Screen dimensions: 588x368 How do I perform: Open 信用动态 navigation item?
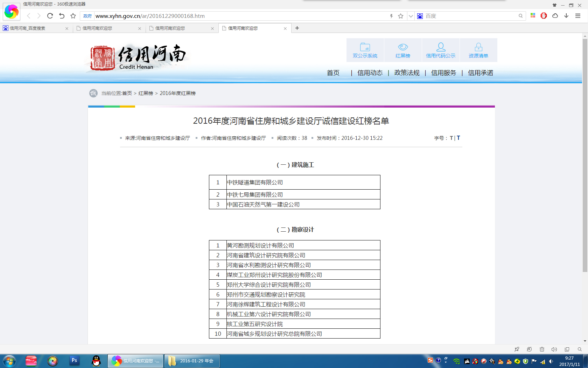(370, 73)
